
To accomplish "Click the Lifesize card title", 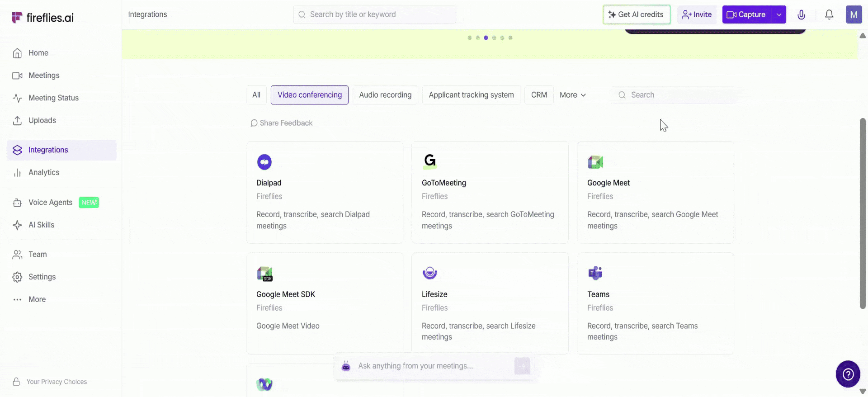I will point(434,294).
